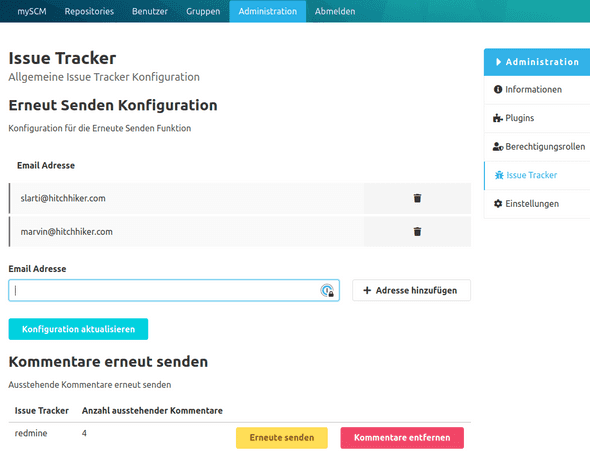The image size is (590, 461).
Task: Click the Email Adresse label above input
Action: click(x=38, y=269)
